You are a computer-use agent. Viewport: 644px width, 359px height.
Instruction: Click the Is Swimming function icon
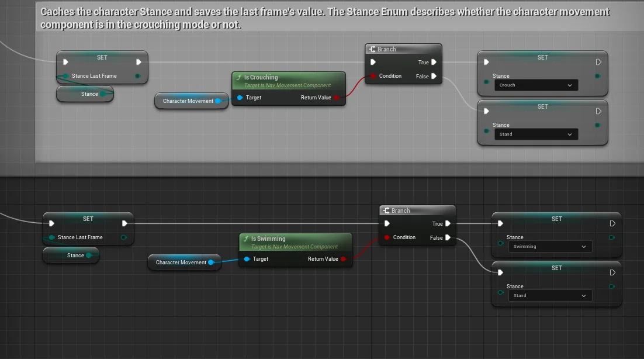click(x=246, y=239)
